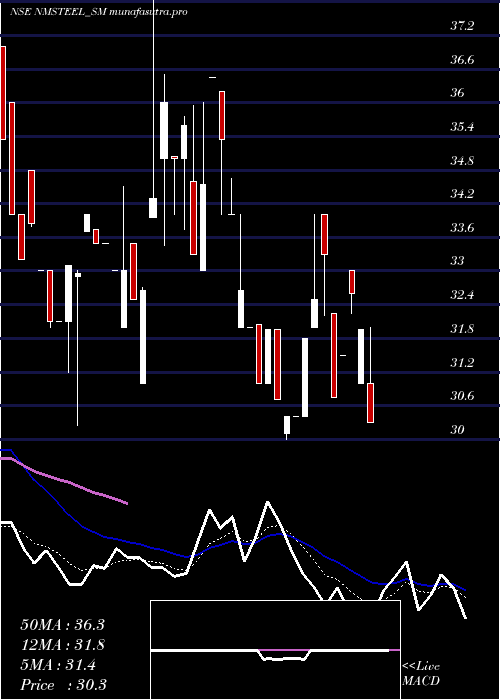This screenshot has width=500, height=700.
Task: Click inside the MACD indicator box
Action: (275, 650)
